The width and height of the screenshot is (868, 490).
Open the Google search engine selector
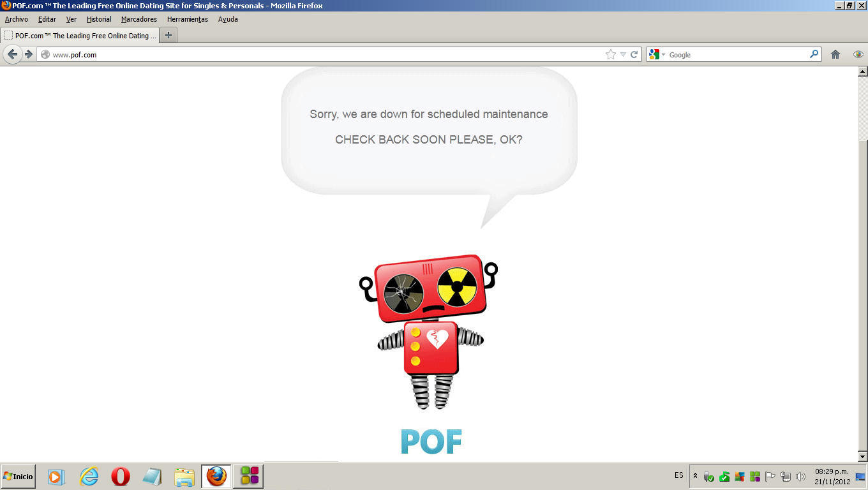point(657,55)
